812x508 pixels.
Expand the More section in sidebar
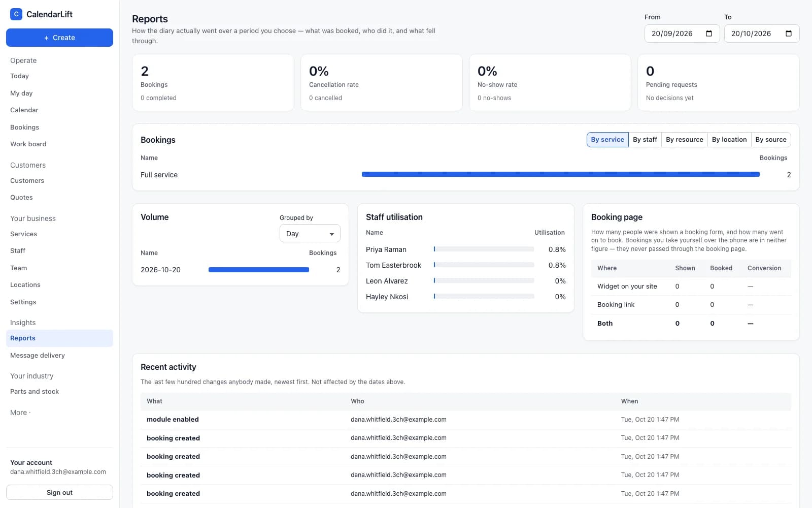click(20, 412)
